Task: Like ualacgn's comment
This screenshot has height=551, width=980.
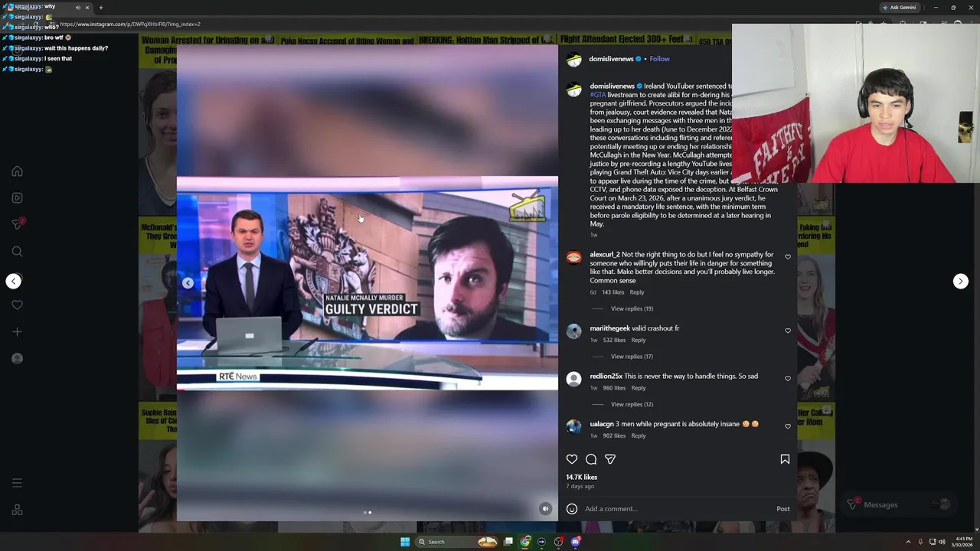Action: coord(788,426)
